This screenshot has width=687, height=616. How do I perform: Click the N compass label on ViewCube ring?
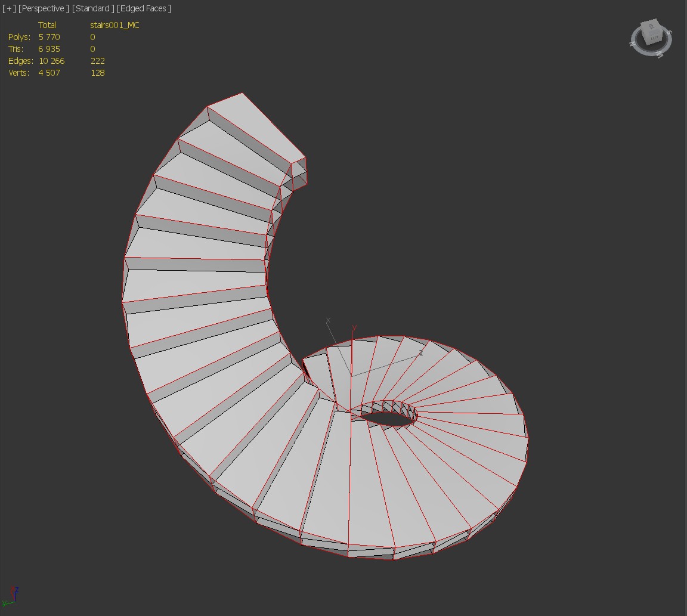[632, 44]
